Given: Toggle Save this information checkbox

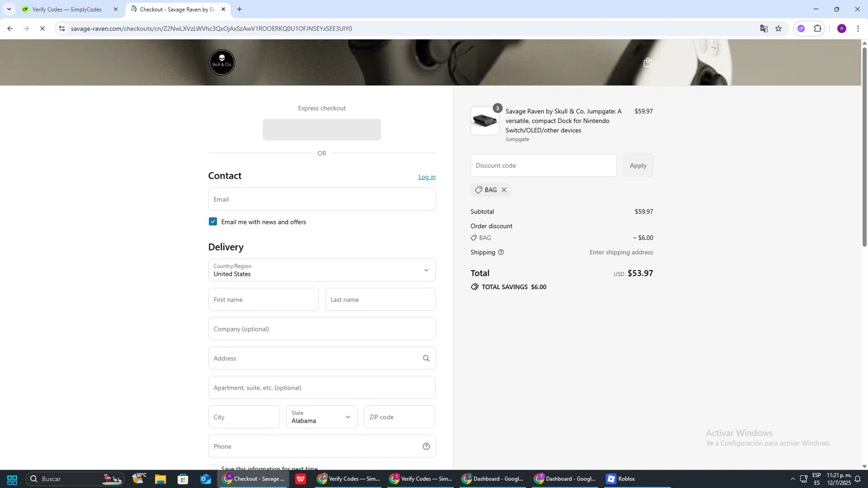Looking at the screenshot, I should pos(213,468).
